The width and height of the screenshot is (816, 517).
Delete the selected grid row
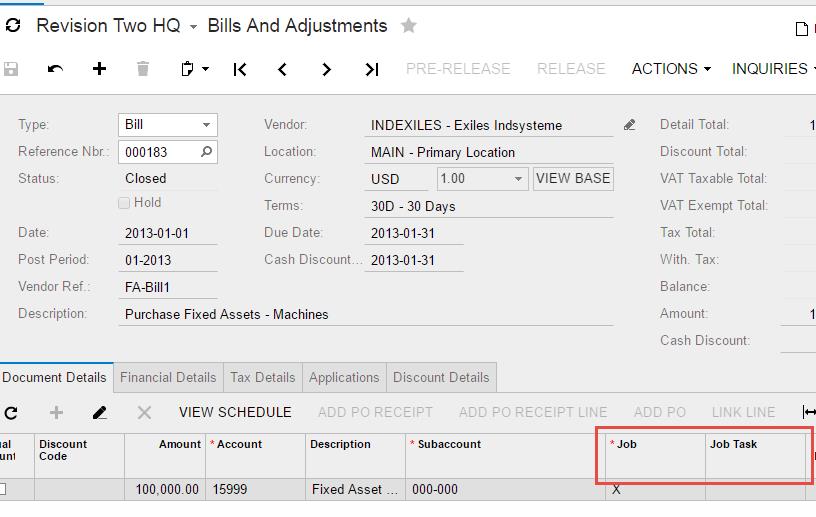pos(144,413)
